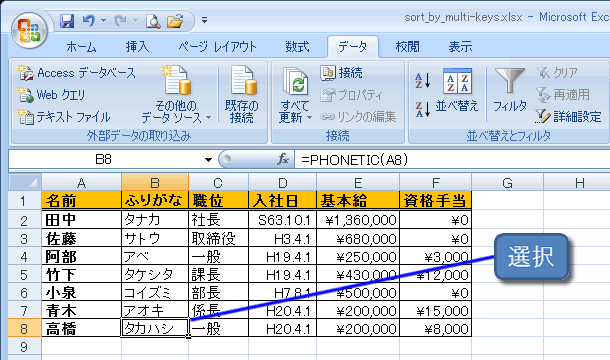Select column B header
Screen dimensions: 610x360
[155, 183]
